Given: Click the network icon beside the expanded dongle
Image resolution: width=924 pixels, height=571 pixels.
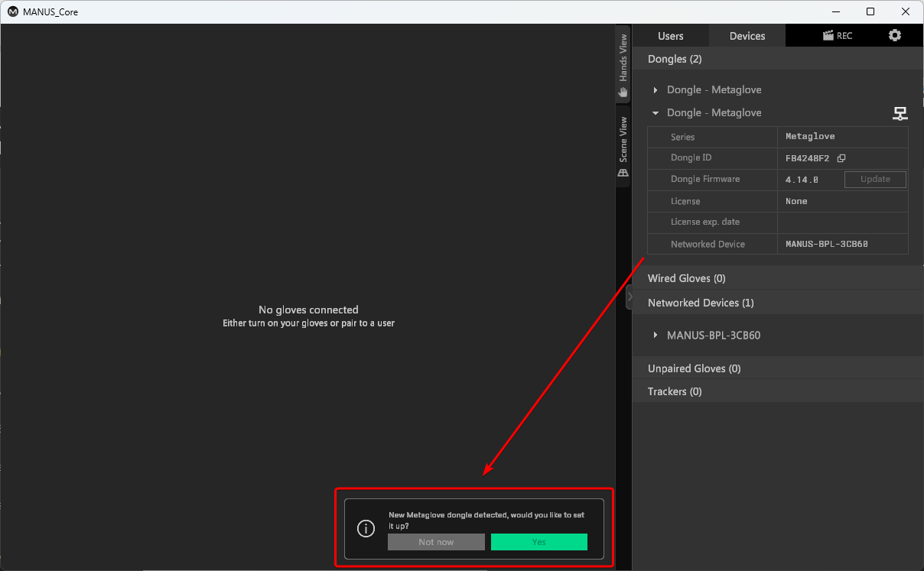Looking at the screenshot, I should 900,114.
